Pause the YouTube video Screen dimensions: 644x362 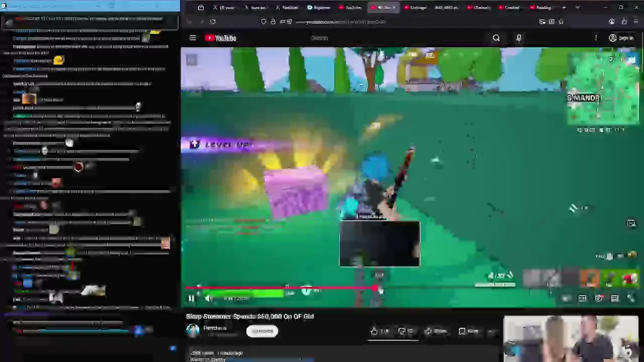click(191, 298)
